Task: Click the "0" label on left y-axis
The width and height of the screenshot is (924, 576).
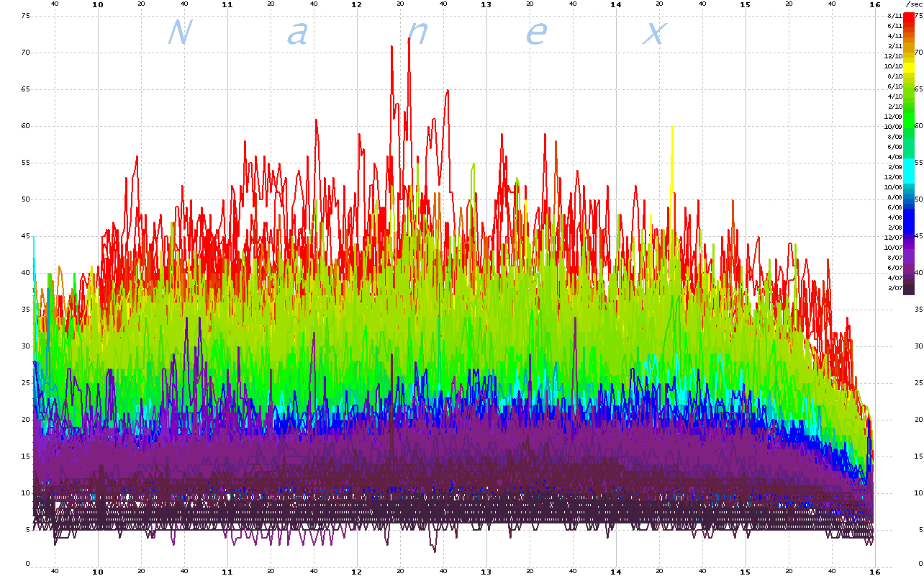Action: [x=28, y=562]
